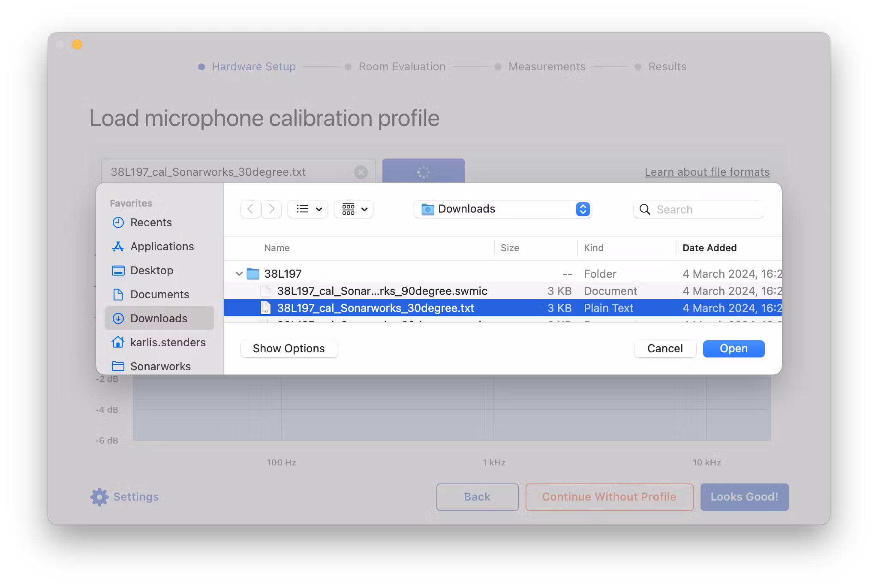This screenshot has height=588, width=878.
Task: Open Recents in sidebar
Action: [150, 222]
